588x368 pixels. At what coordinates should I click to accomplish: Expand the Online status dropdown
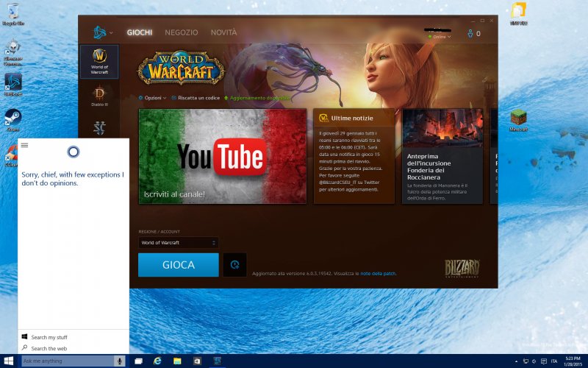[x=440, y=37]
